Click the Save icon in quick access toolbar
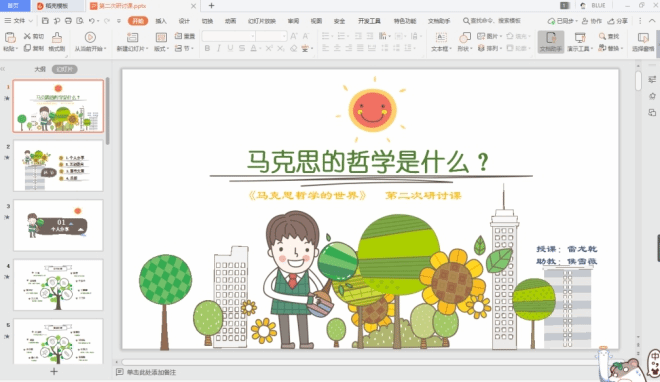 tap(45, 21)
